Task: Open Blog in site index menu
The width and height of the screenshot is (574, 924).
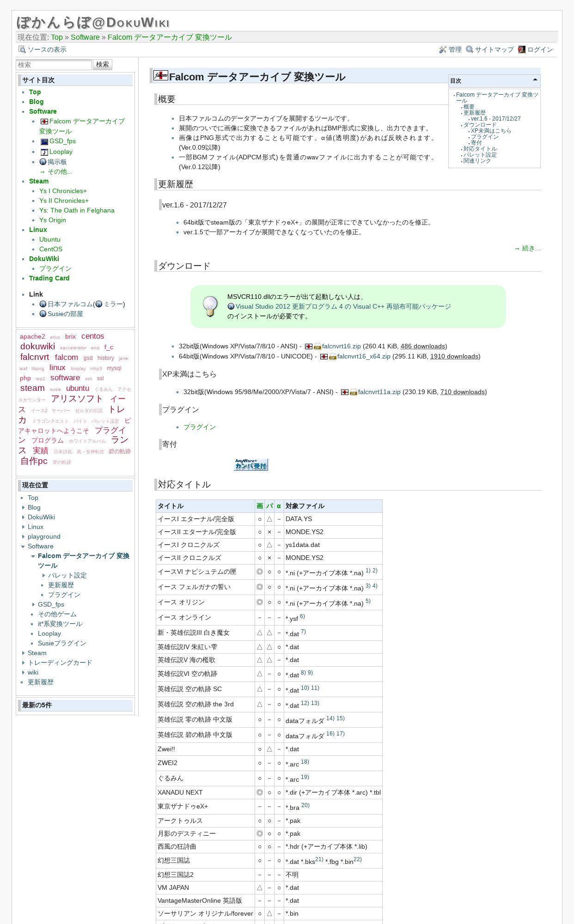Action: tap(36, 102)
